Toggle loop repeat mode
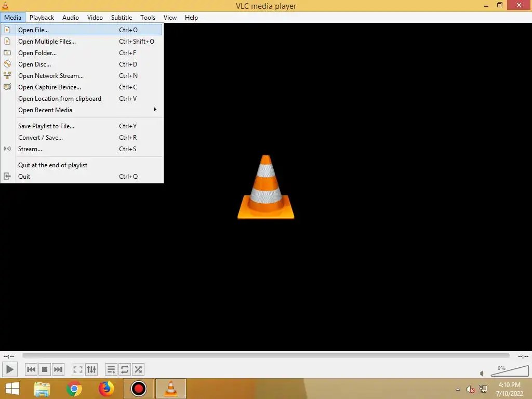This screenshot has height=399, width=532. [125, 369]
